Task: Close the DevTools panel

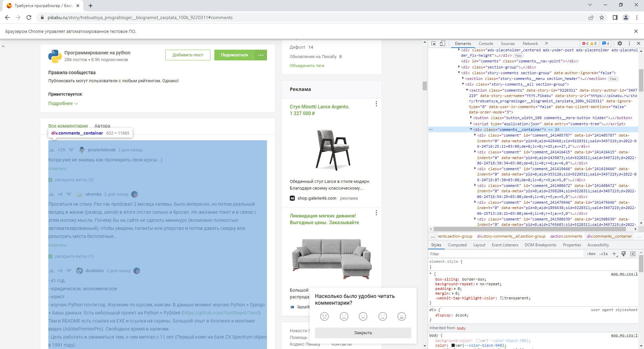Action: [639, 43]
